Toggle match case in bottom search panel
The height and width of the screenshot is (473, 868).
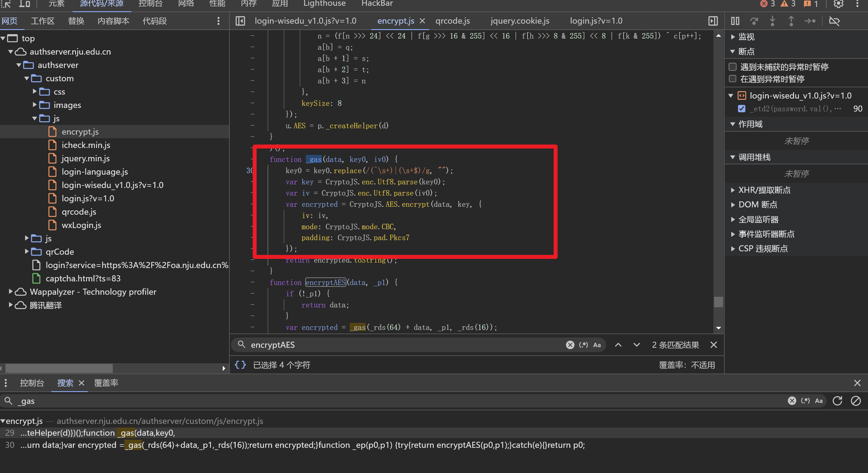point(819,401)
